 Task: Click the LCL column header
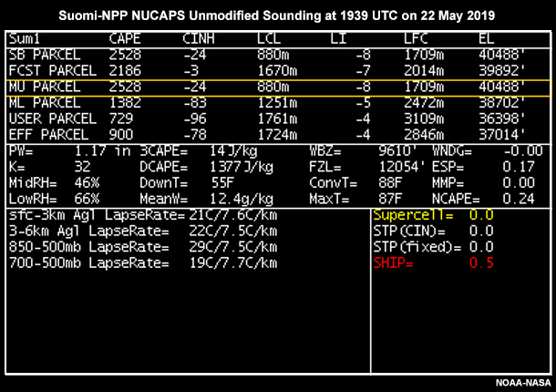pyautogui.click(x=269, y=38)
